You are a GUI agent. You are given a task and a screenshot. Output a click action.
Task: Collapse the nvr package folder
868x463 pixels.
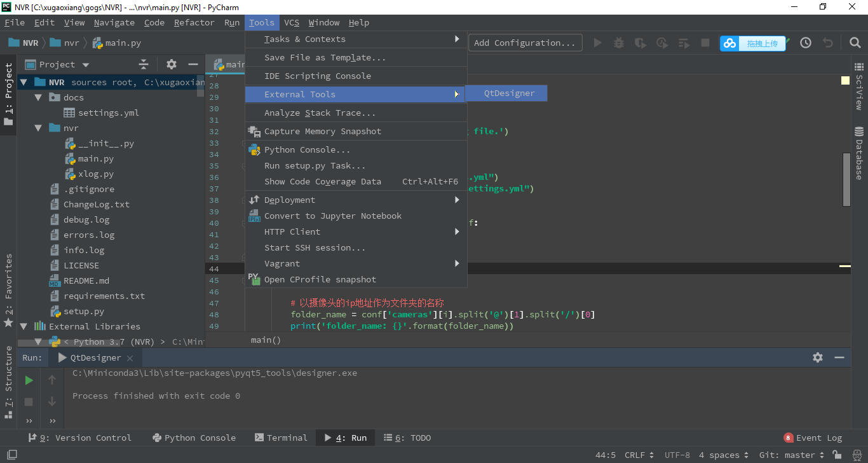[x=38, y=128]
